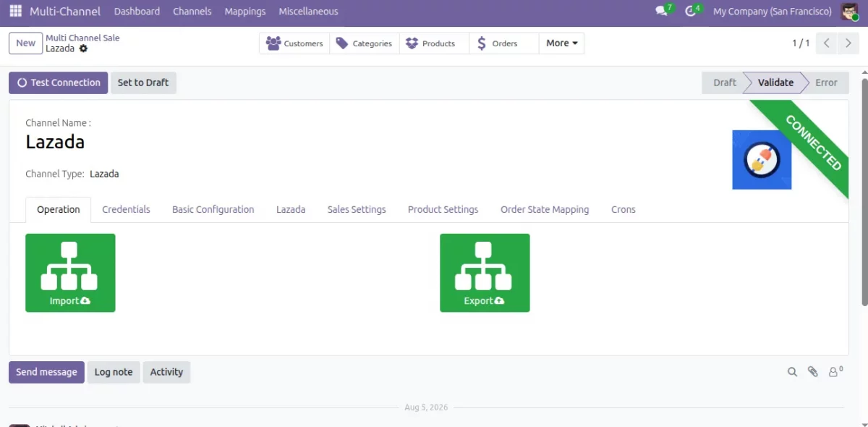This screenshot has height=427, width=868.
Task: Open the Orders stat button
Action: coord(504,43)
